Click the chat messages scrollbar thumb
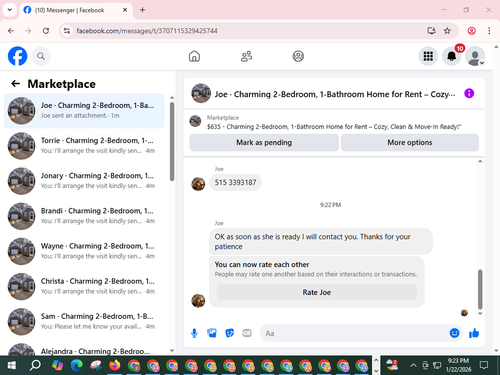The width and height of the screenshot is (500, 375). click(480, 289)
